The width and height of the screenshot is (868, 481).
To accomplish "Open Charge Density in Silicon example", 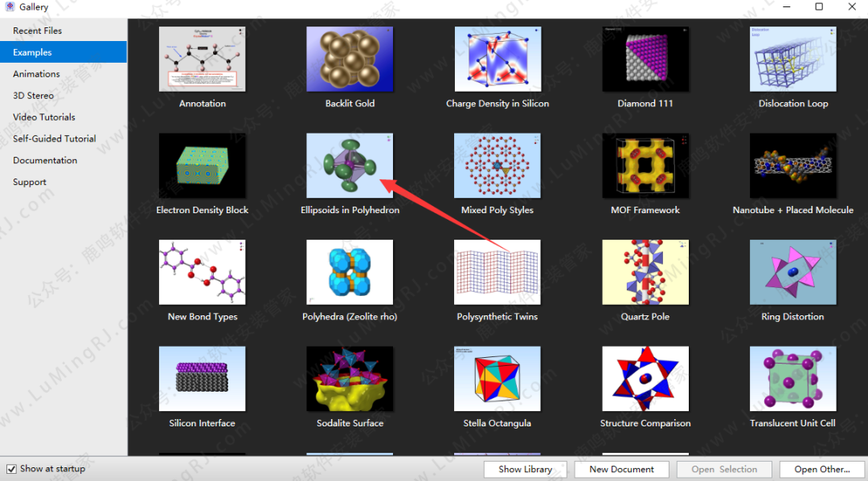I will [x=497, y=59].
